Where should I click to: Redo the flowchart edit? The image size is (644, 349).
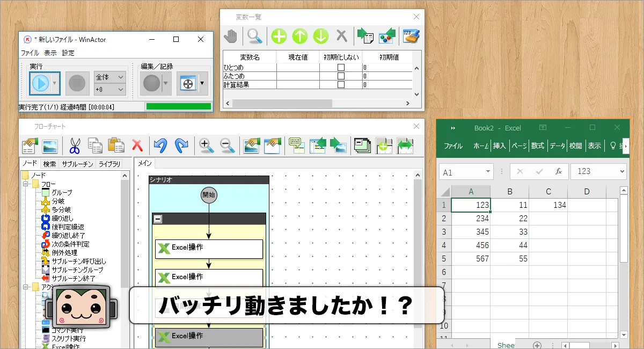182,146
